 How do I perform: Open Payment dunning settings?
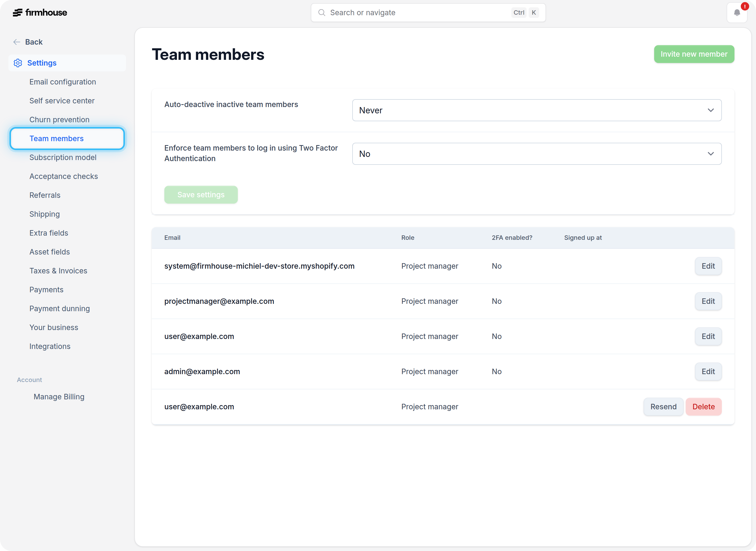(x=60, y=309)
